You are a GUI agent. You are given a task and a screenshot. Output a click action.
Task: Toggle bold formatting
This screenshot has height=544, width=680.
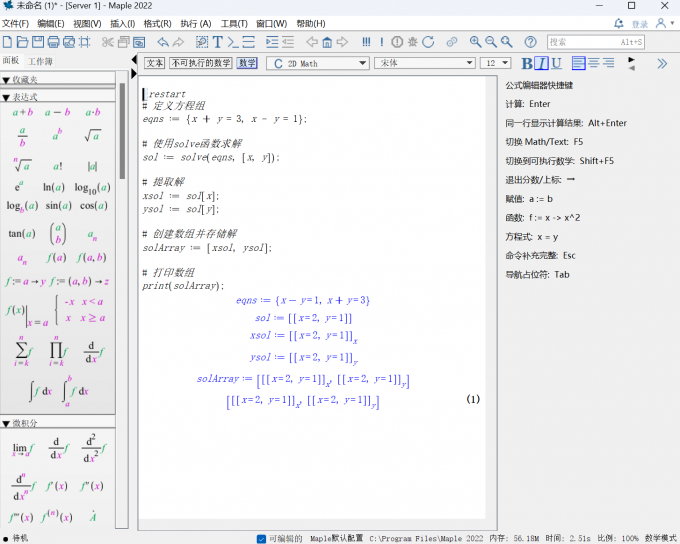(x=528, y=63)
